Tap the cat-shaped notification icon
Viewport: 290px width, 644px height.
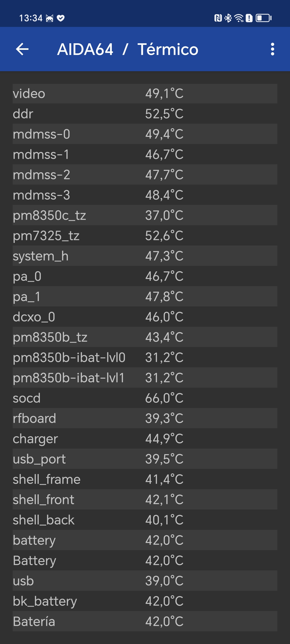coord(50,18)
